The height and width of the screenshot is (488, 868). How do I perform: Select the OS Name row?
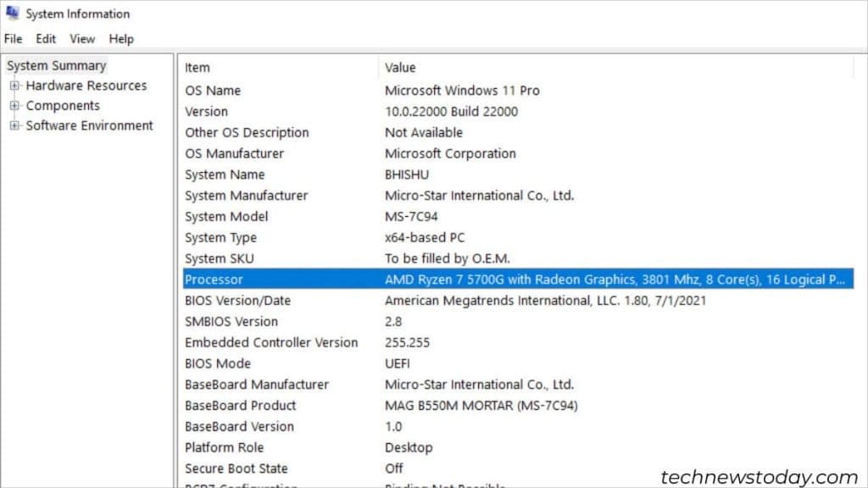pyautogui.click(x=339, y=90)
